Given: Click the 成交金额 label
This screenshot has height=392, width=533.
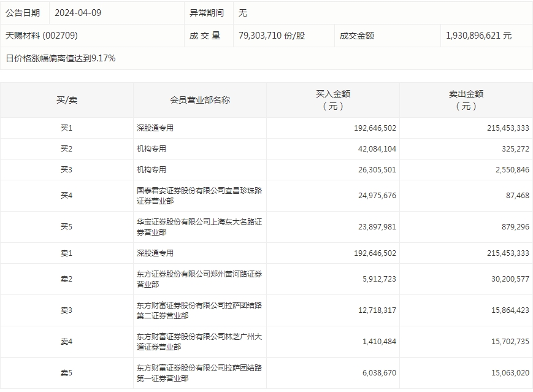Looking at the screenshot, I should 357,36.
